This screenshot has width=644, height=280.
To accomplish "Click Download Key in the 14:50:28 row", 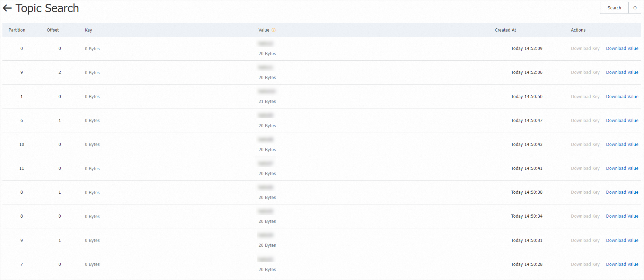I will point(585,264).
